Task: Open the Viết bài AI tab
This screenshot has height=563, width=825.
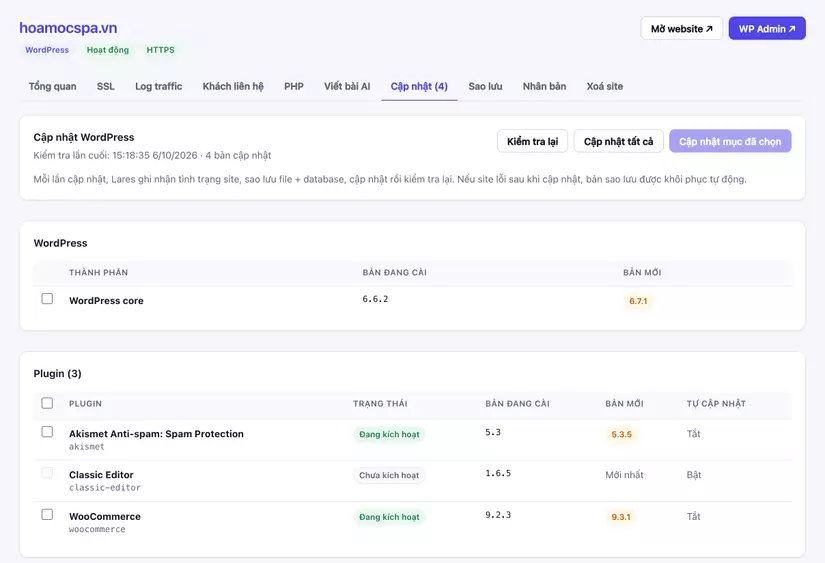Action: point(347,86)
